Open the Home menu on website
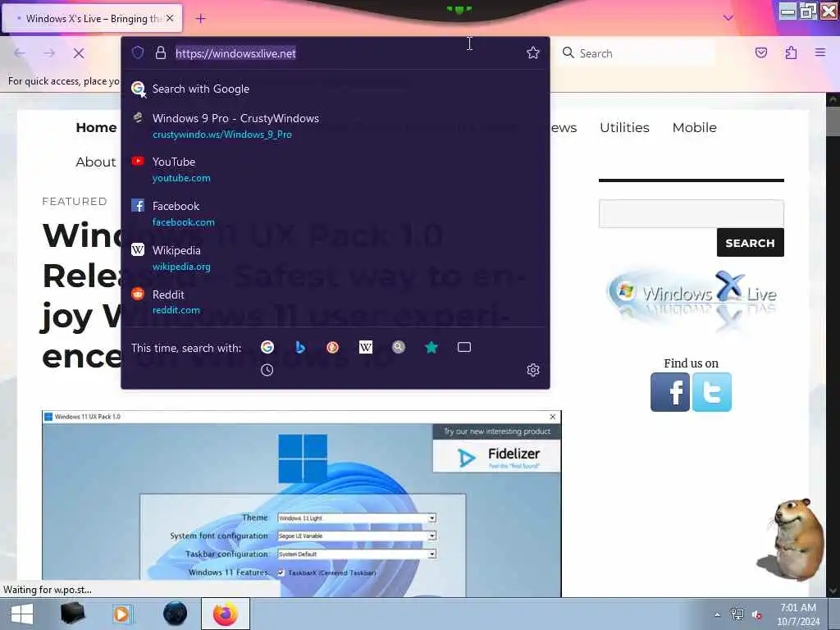Image resolution: width=840 pixels, height=630 pixels. point(97,127)
